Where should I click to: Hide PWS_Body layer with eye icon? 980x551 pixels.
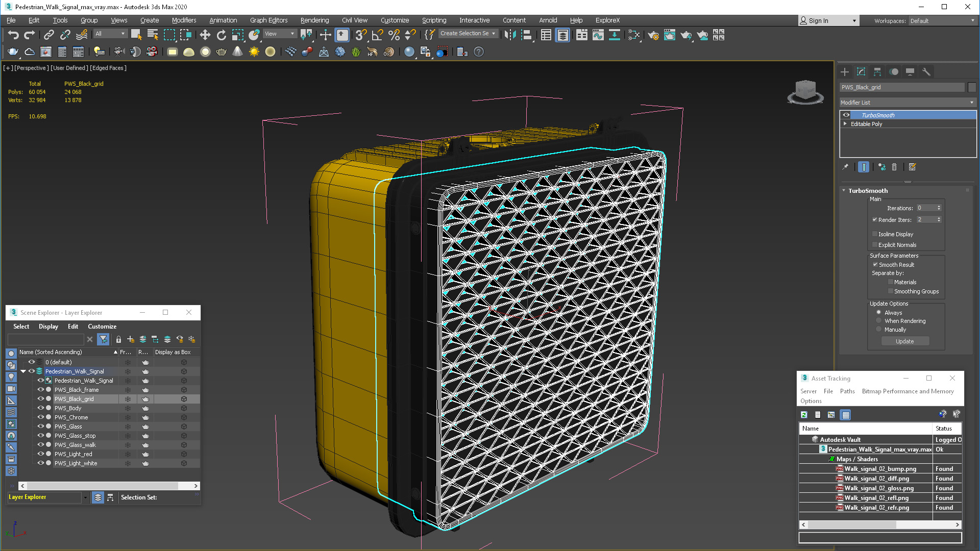click(x=41, y=408)
